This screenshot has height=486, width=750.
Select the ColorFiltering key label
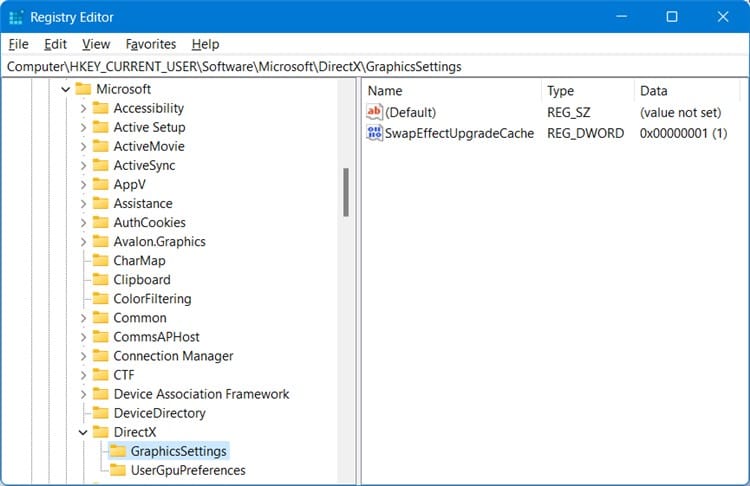(x=152, y=299)
